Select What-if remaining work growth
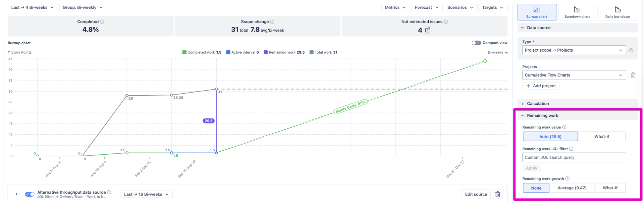The width and height of the screenshot is (644, 203). point(610,188)
